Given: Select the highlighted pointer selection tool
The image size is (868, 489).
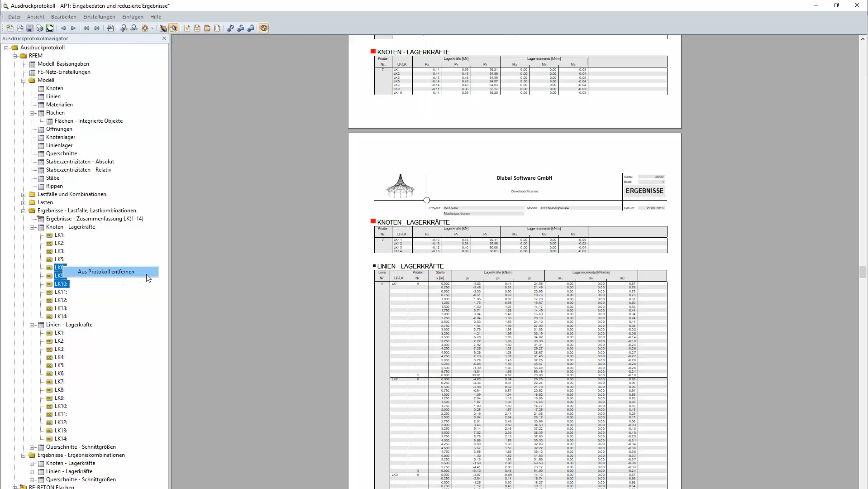Looking at the screenshot, I should 174,28.
